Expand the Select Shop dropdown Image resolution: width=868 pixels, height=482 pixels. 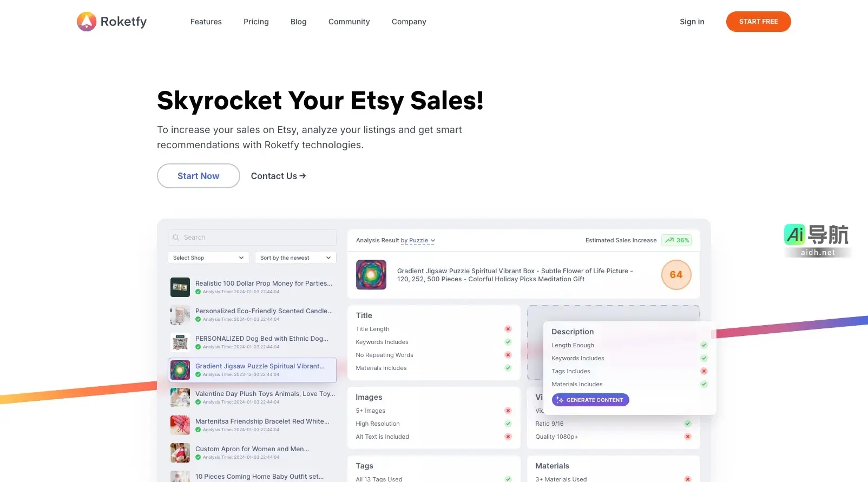tap(208, 257)
